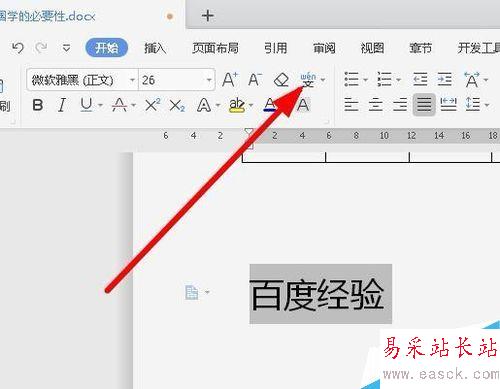This screenshot has width=500, height=389.
Task: Align text left
Action: point(351,105)
